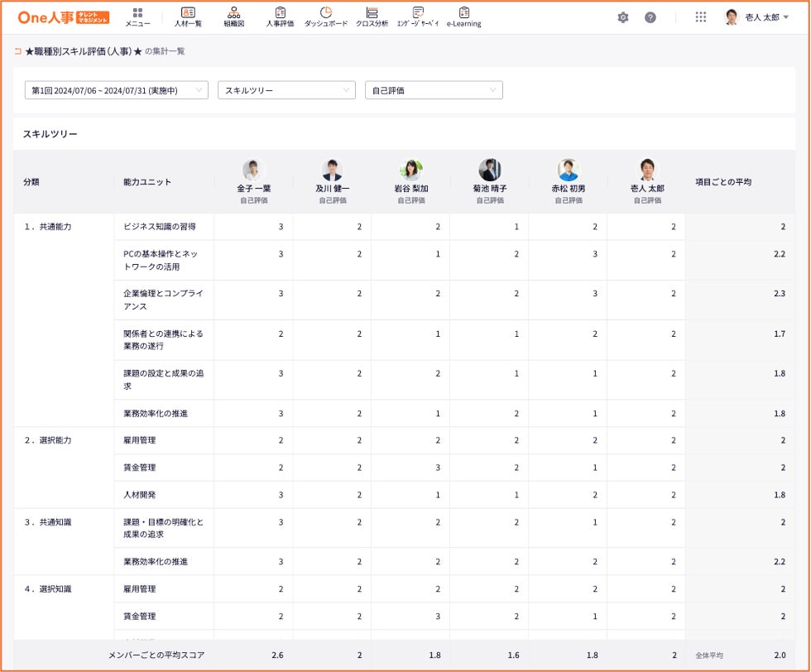Open the 自己評価 dropdown

[x=434, y=90]
